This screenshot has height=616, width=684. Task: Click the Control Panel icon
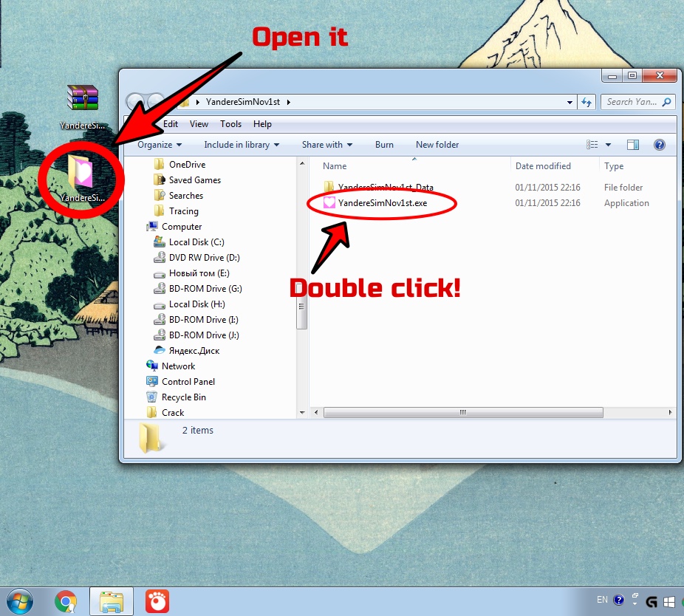pyautogui.click(x=152, y=381)
